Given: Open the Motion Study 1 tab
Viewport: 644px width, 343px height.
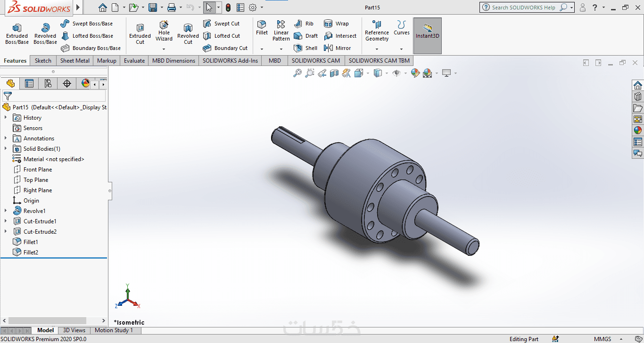Looking at the screenshot, I should [x=114, y=330].
